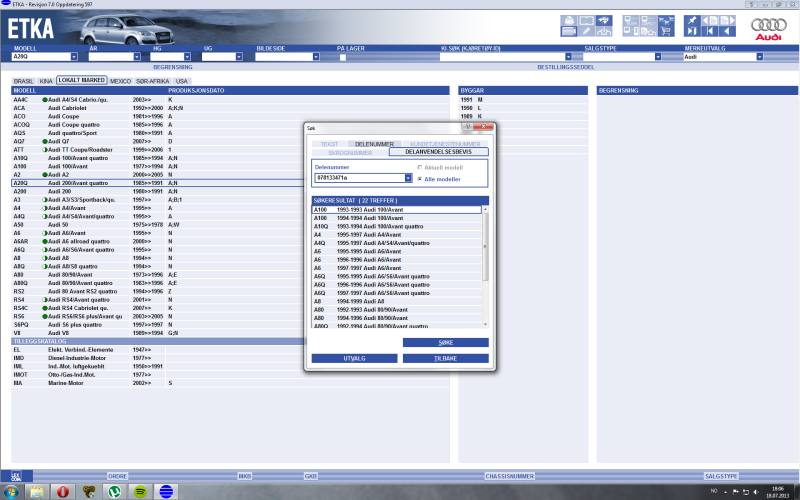Switch to the TEKST tab in dialog

point(329,144)
